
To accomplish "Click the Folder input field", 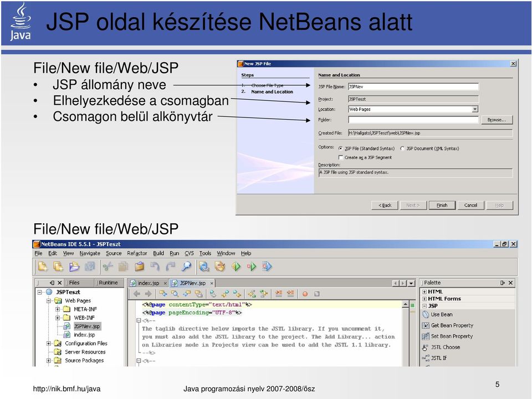I will (413, 120).
